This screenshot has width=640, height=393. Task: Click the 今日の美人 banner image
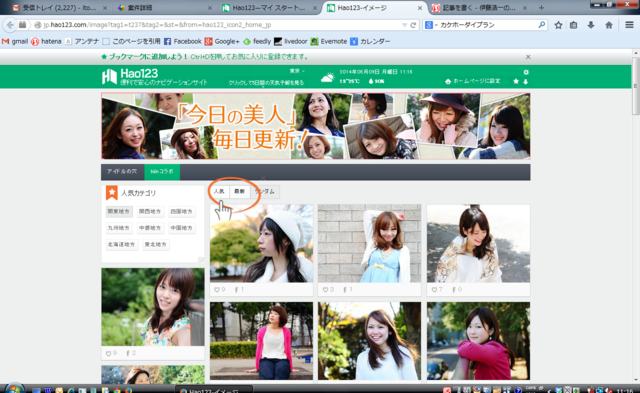click(316, 126)
